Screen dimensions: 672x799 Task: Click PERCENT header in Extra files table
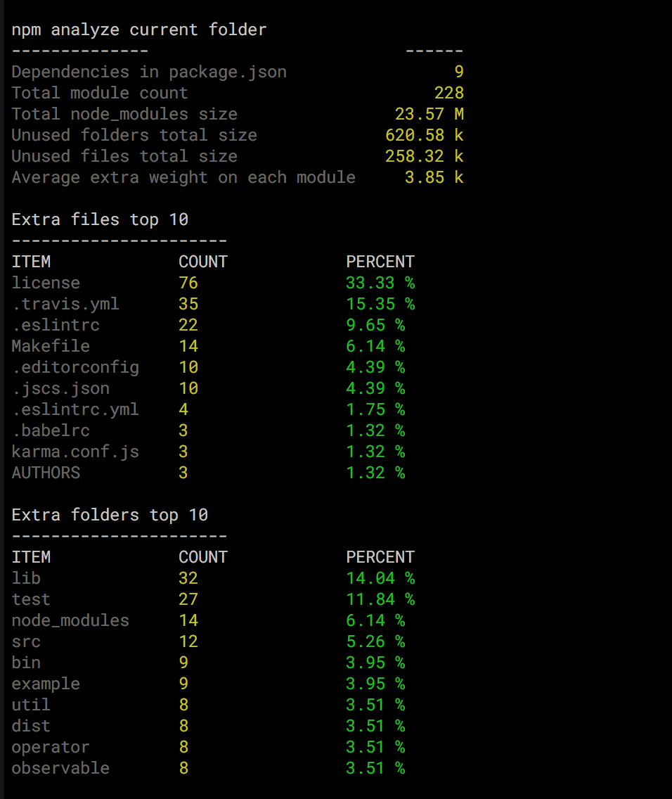pos(380,262)
